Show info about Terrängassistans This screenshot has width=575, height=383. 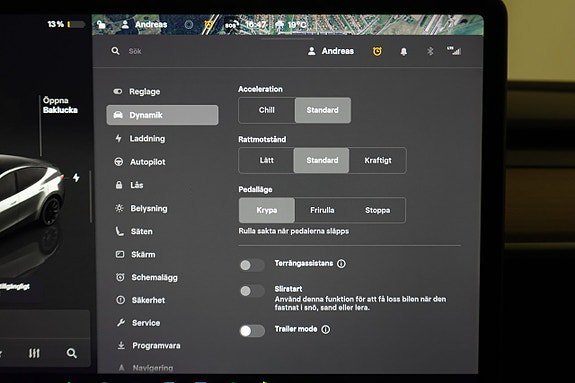point(341,263)
